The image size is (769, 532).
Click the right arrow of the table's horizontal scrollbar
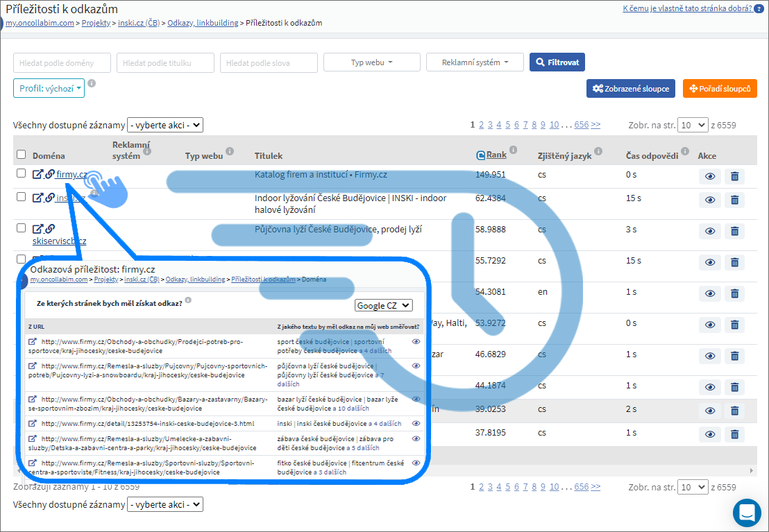pos(751,470)
